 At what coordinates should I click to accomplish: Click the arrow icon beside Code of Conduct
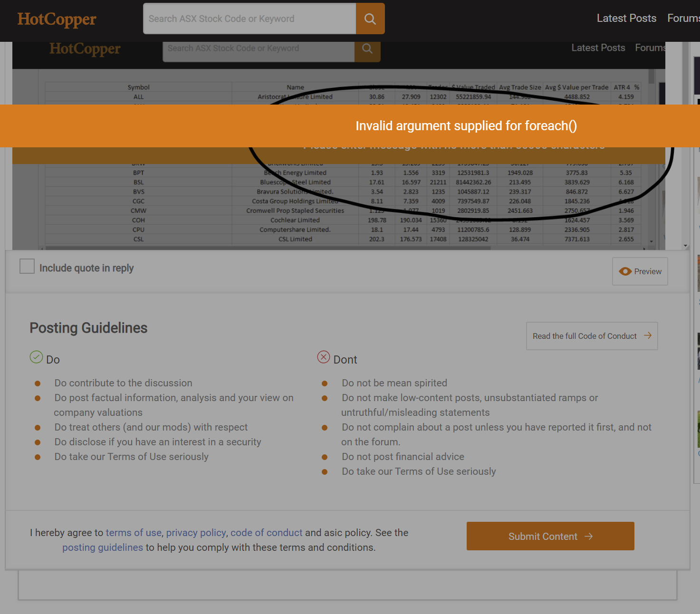648,336
